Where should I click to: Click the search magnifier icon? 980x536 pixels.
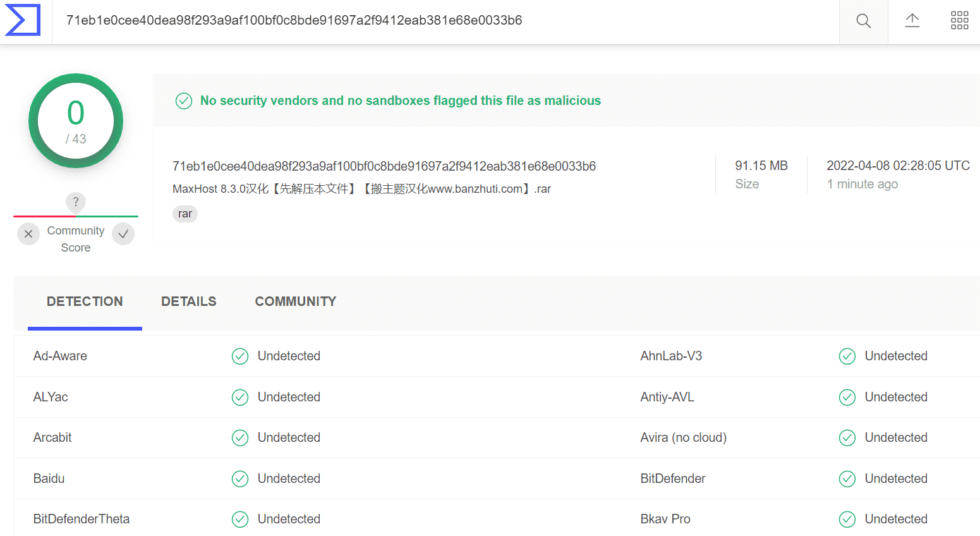pyautogui.click(x=863, y=21)
